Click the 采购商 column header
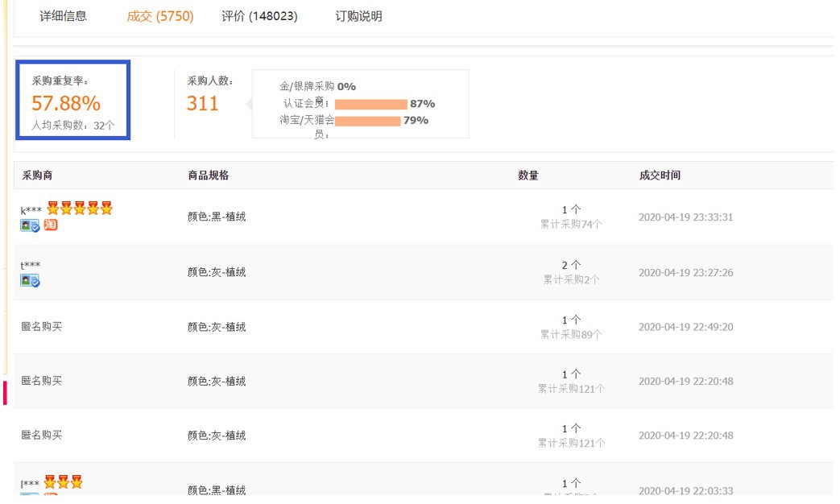 coord(37,176)
